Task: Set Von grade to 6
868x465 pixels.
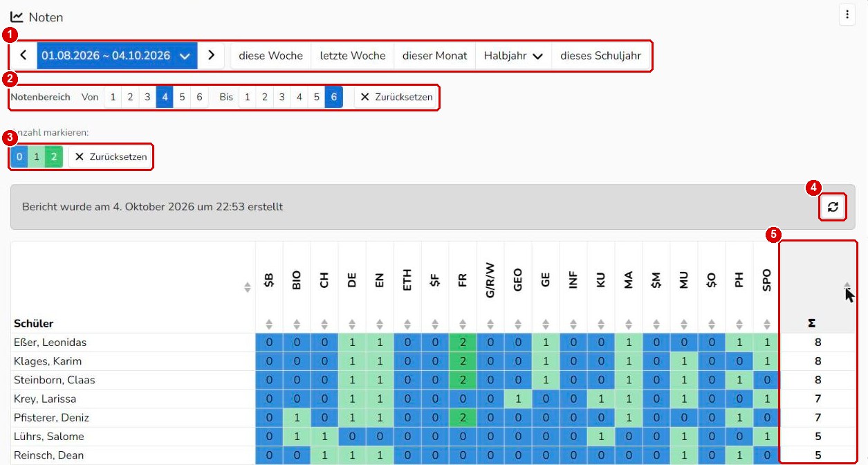Action: 199,97
